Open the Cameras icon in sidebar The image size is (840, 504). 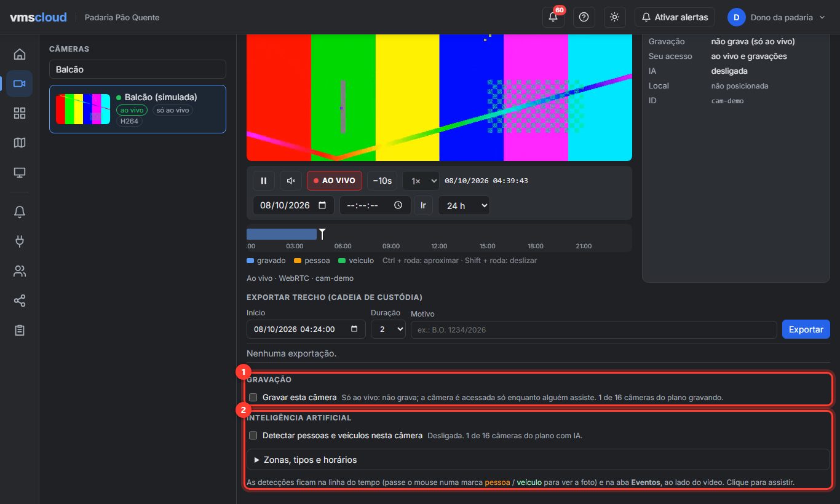click(20, 84)
